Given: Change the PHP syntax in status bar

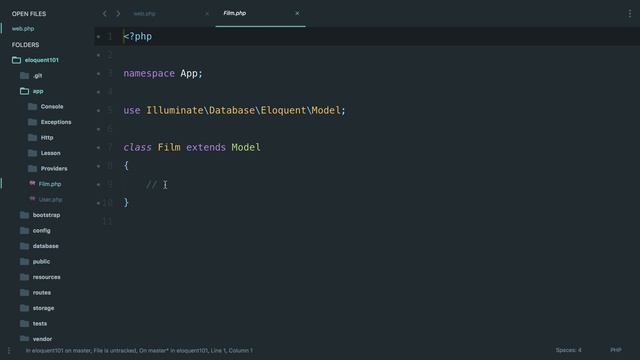Looking at the screenshot, I should (616, 350).
